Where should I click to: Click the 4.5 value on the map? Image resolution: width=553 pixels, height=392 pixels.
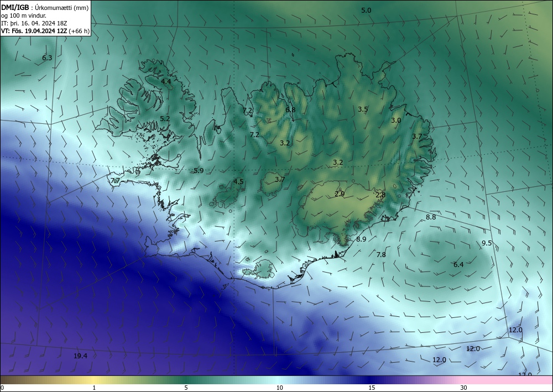tap(238, 181)
